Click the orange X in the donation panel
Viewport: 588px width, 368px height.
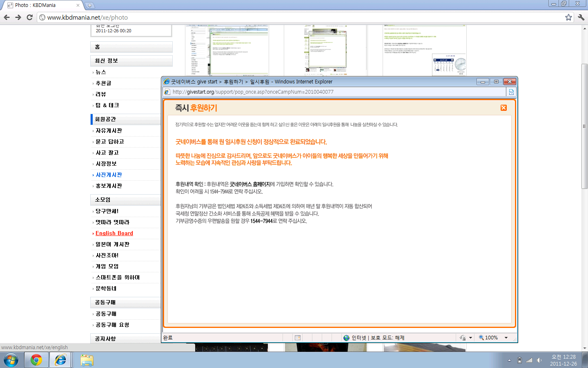tap(503, 108)
